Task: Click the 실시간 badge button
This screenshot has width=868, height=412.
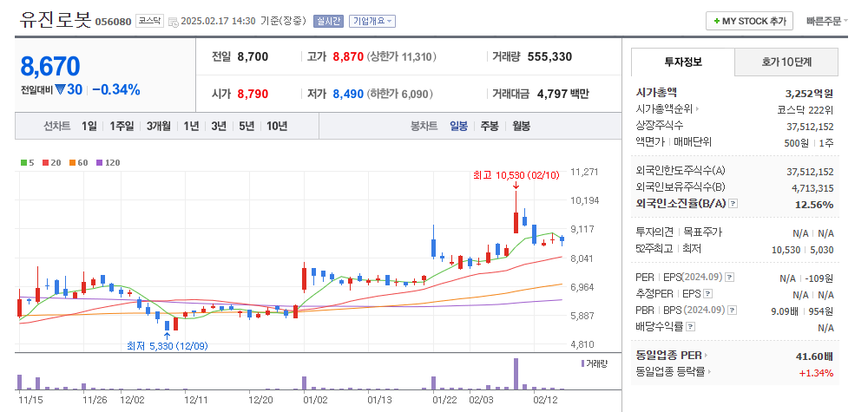Action: [328, 21]
